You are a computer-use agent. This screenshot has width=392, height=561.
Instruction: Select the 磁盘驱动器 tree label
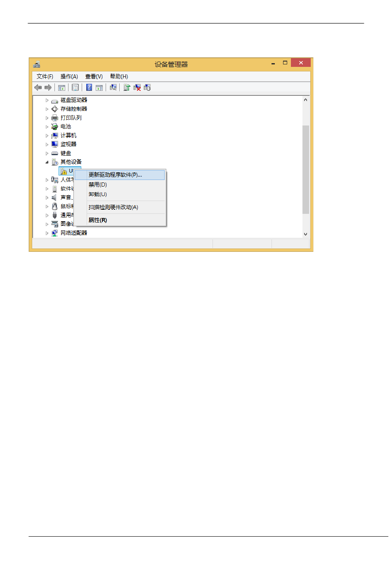point(74,100)
